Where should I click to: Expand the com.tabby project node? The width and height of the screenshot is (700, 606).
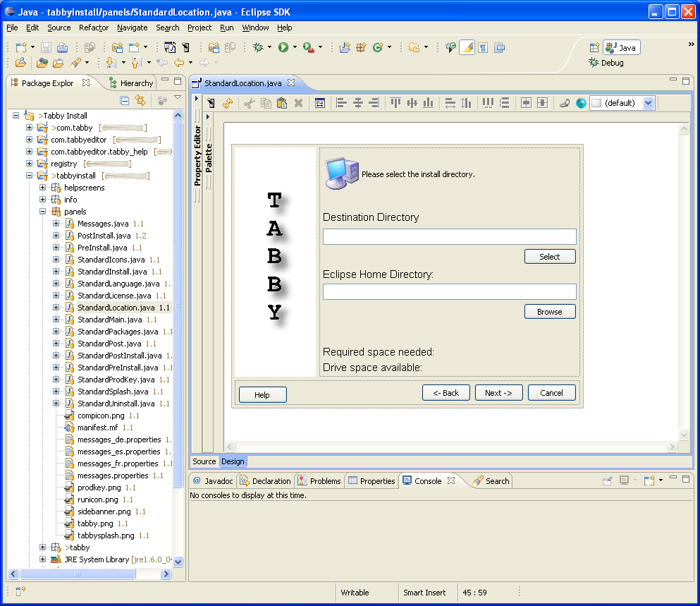tap(29, 128)
